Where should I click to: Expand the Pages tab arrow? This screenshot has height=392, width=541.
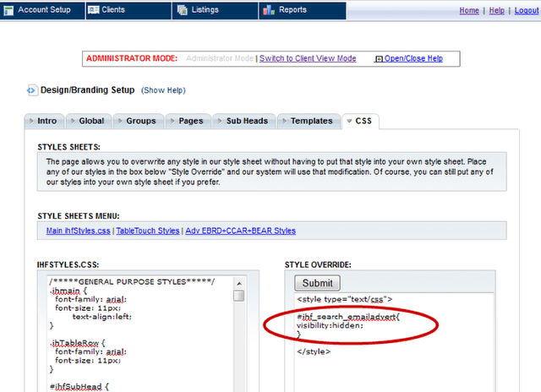pos(172,121)
